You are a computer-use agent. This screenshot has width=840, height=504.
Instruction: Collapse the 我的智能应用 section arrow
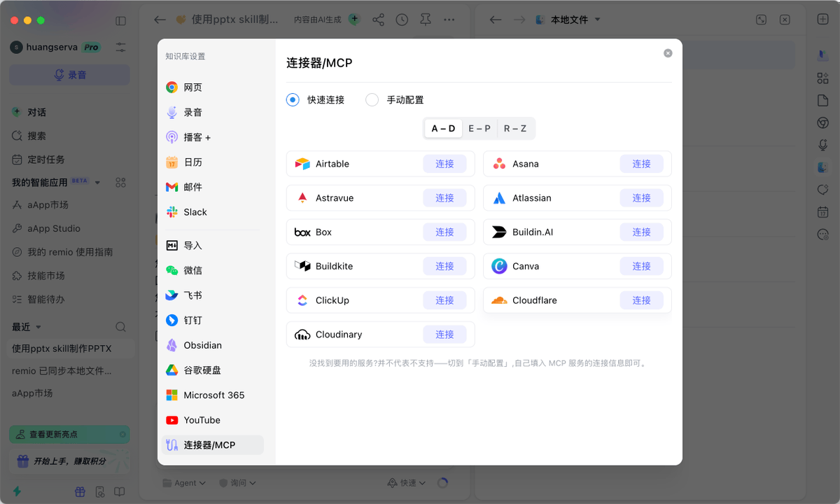point(98,183)
